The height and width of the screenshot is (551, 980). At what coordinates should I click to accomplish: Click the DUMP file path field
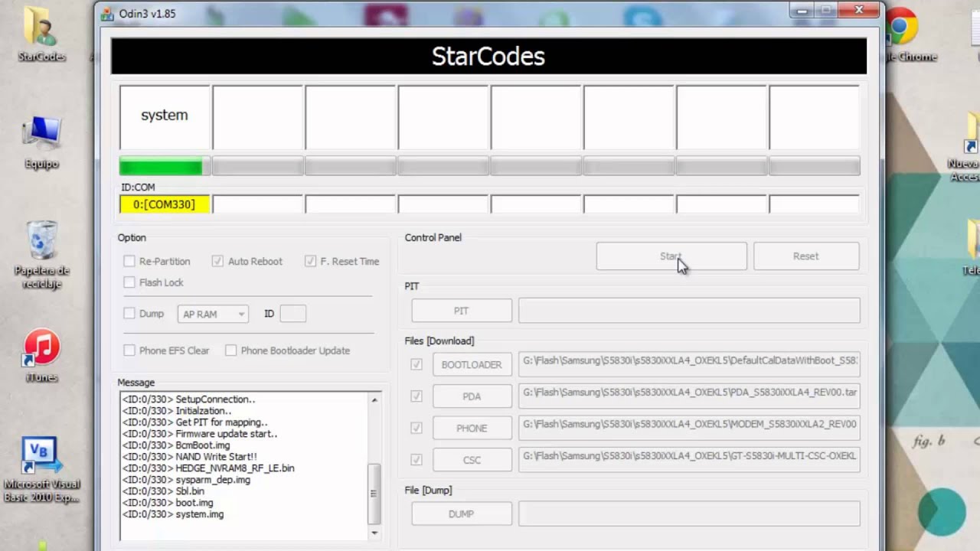pyautogui.click(x=689, y=514)
